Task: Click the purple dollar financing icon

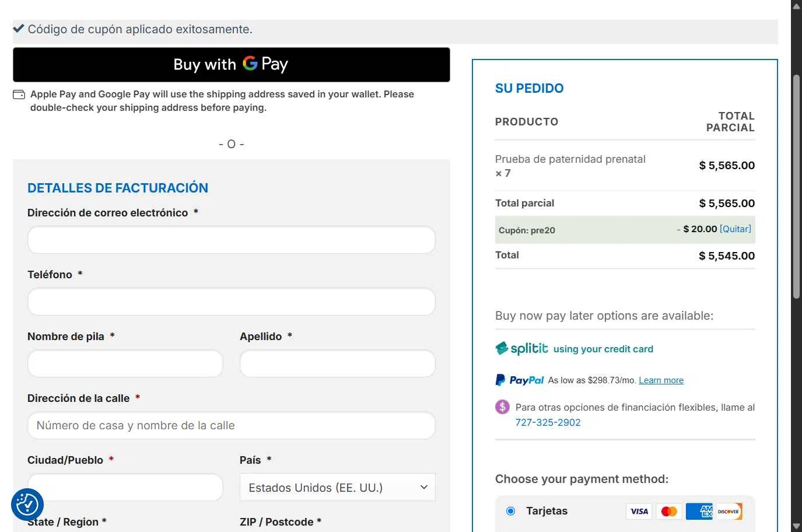Action: click(502, 407)
